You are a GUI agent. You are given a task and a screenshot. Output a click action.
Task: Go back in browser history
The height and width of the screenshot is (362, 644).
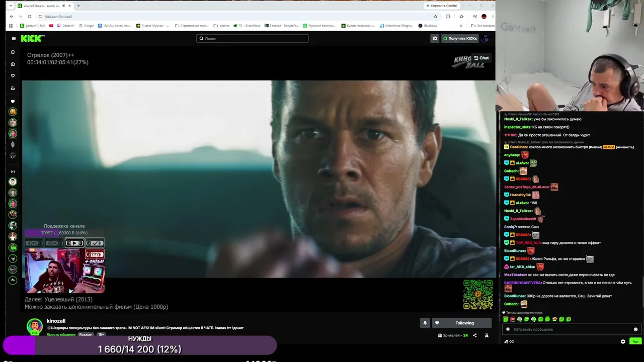tap(11, 16)
